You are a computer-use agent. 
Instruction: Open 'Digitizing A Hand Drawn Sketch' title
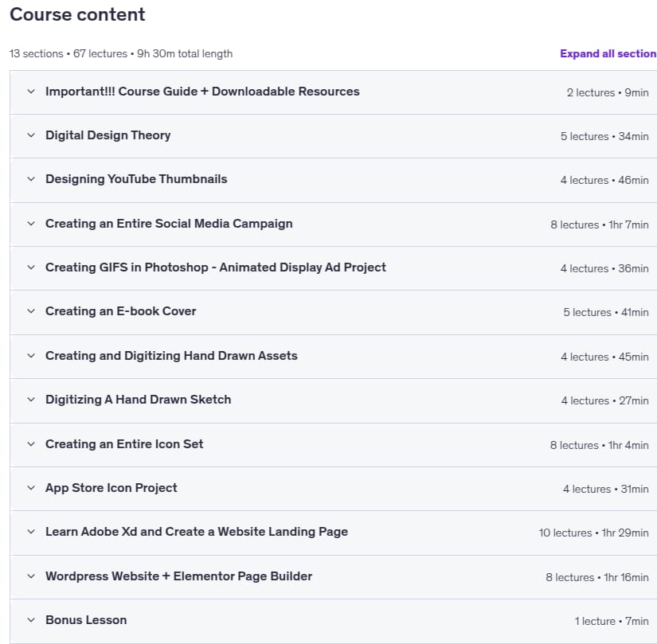coord(139,400)
